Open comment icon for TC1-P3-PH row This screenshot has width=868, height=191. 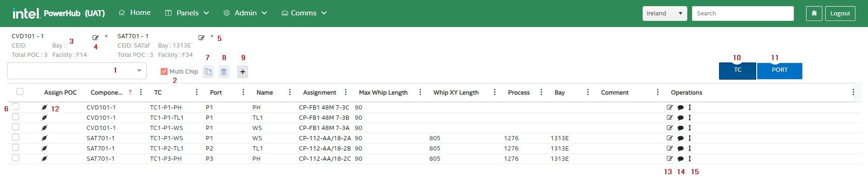680,159
